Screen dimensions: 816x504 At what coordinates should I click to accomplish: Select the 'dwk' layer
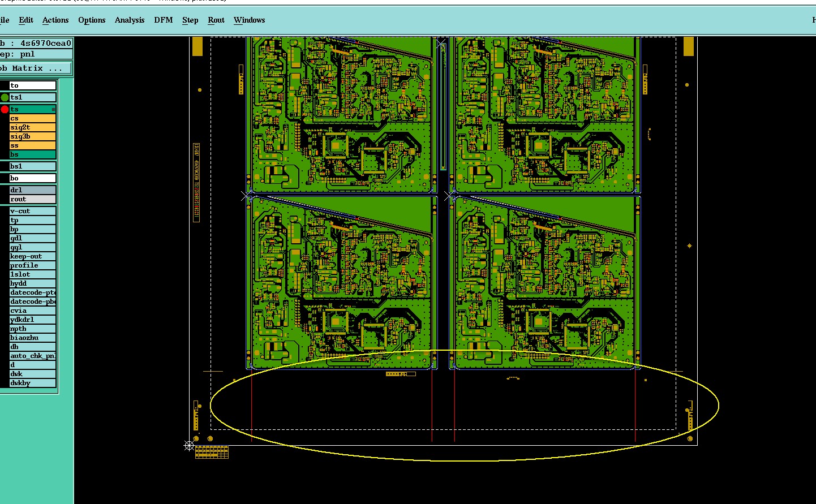[x=33, y=374]
